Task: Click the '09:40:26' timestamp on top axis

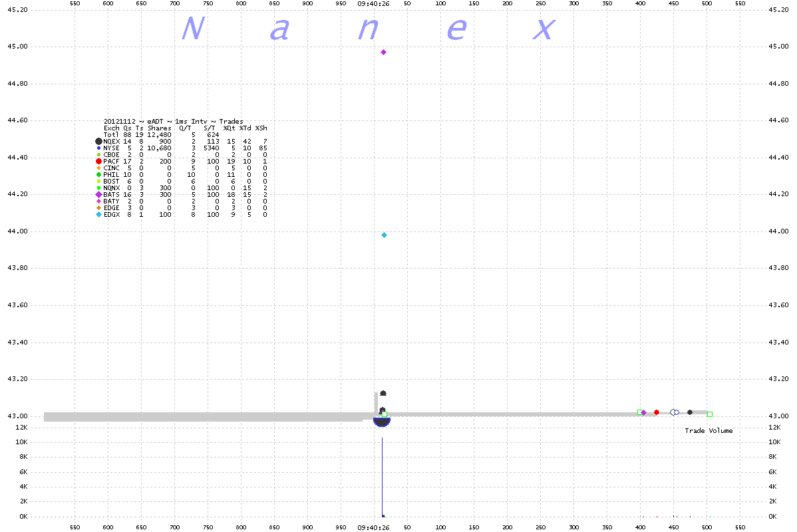Action: [x=374, y=3]
